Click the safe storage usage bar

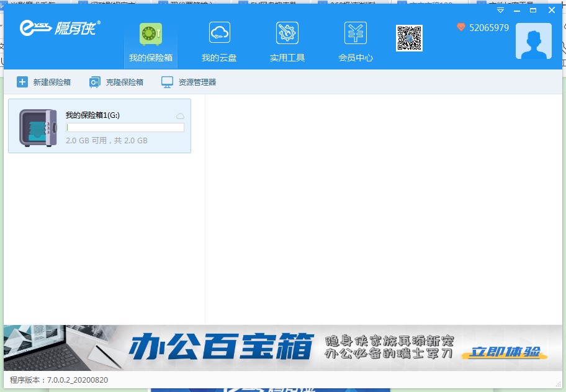[x=125, y=127]
